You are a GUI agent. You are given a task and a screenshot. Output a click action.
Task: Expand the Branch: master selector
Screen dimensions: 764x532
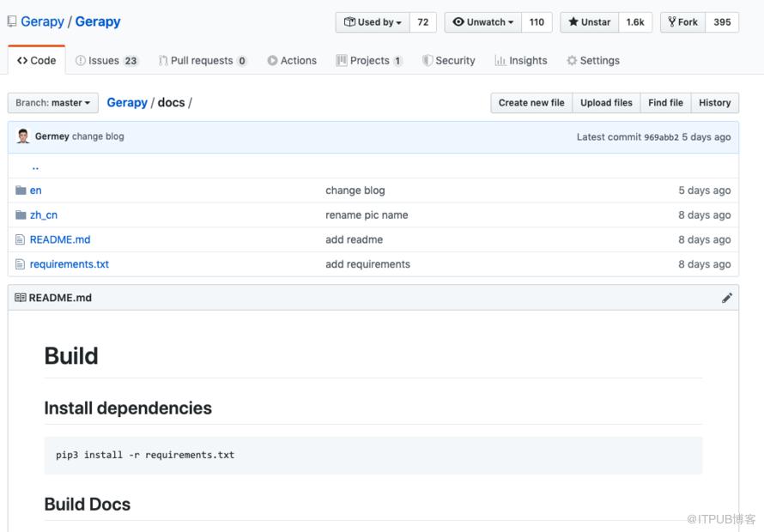coord(53,103)
